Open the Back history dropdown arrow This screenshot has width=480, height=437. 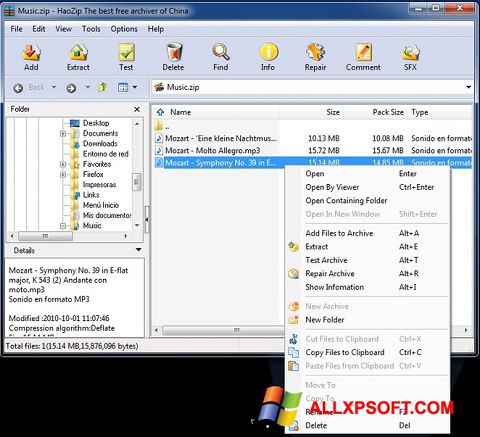pos(54,88)
